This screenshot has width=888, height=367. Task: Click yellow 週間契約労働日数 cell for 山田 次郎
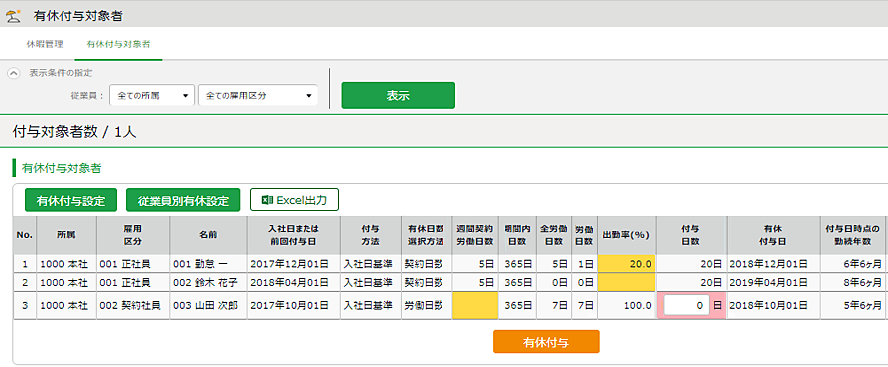tap(475, 306)
